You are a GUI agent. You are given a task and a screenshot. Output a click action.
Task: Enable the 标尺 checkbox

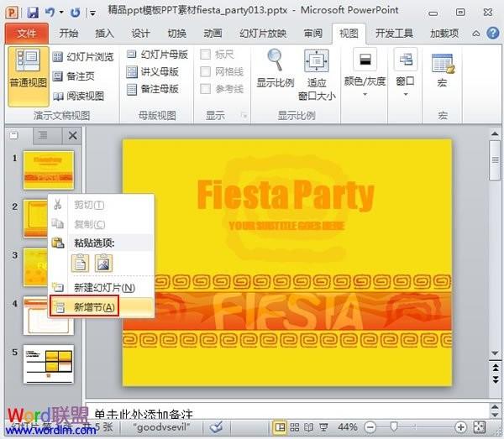pos(206,55)
